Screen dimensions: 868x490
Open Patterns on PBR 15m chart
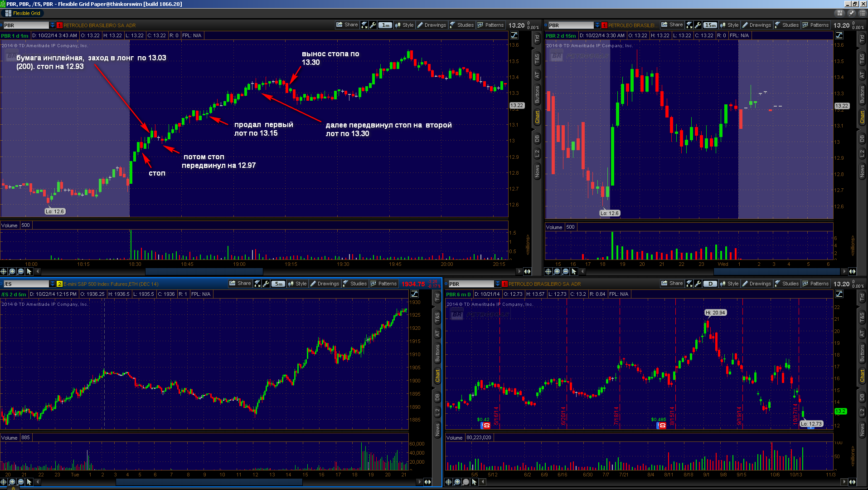click(x=815, y=25)
